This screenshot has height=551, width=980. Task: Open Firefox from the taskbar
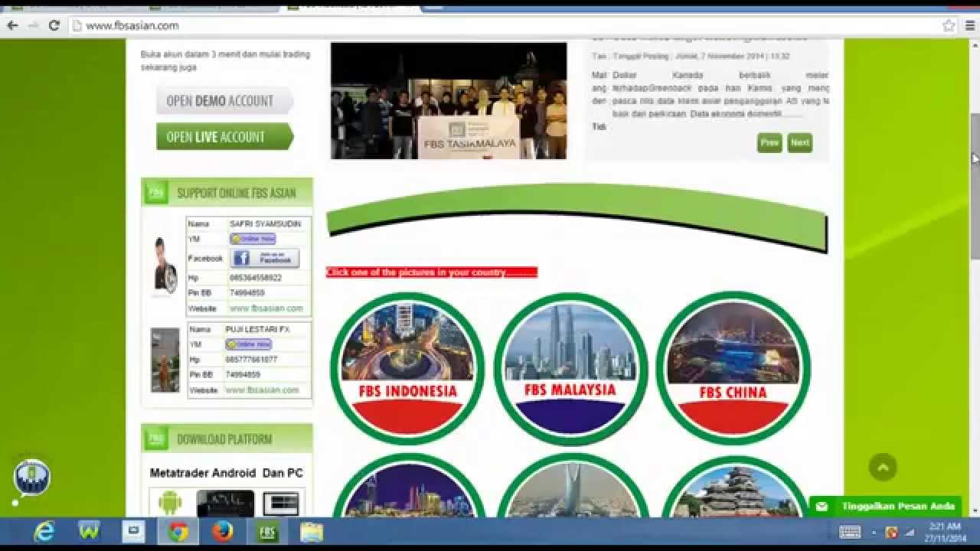223,531
